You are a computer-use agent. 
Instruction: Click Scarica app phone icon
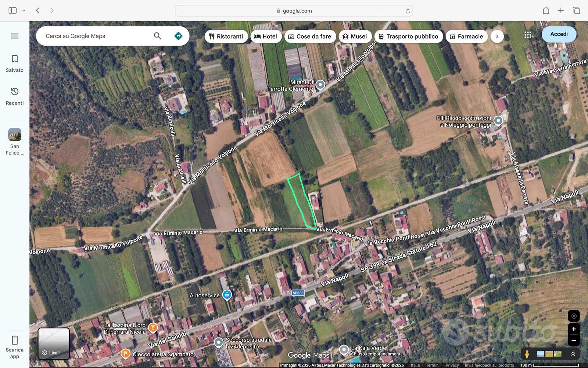point(15,340)
